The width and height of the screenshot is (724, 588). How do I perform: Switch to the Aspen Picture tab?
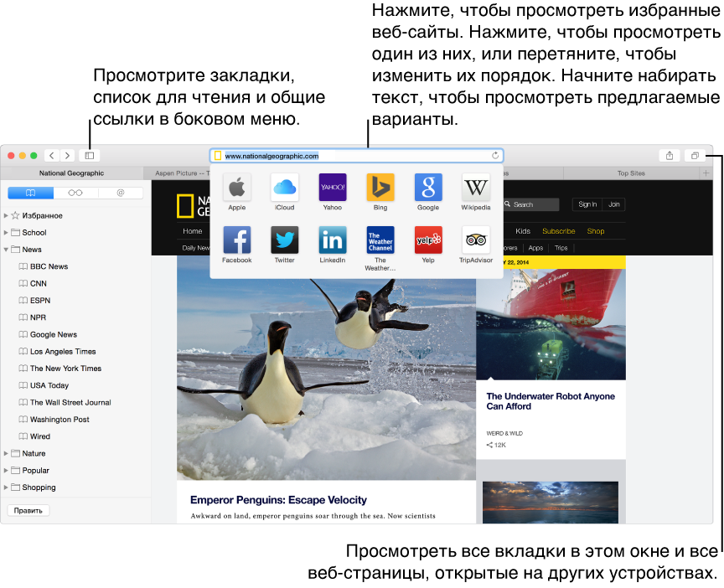(x=177, y=173)
